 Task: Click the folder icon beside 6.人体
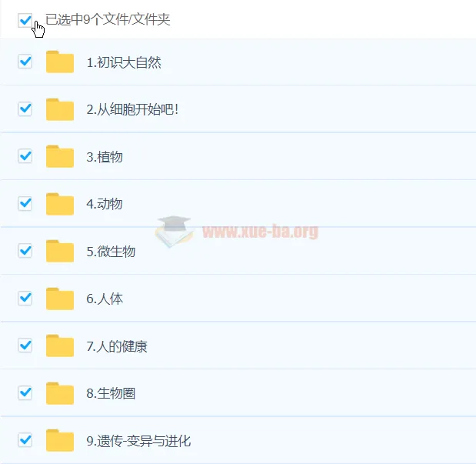point(60,299)
